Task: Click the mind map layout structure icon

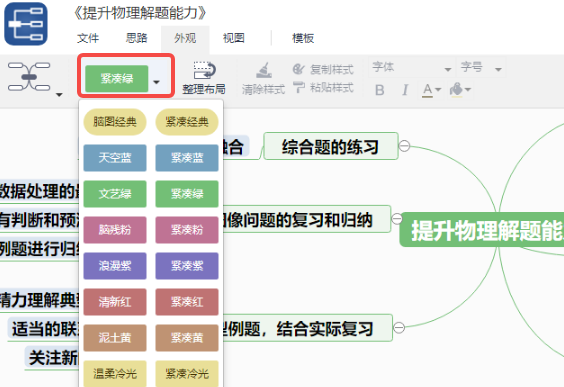Action: (x=29, y=76)
